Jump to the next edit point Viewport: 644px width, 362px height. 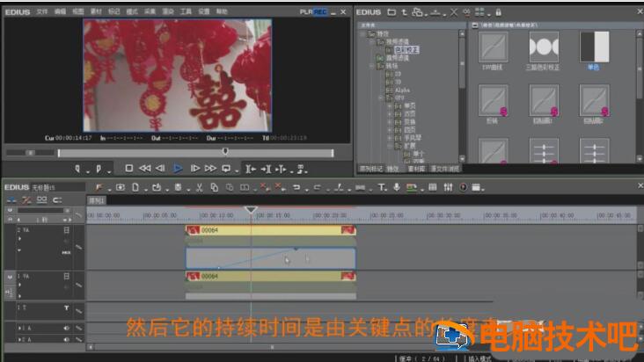pos(266,169)
